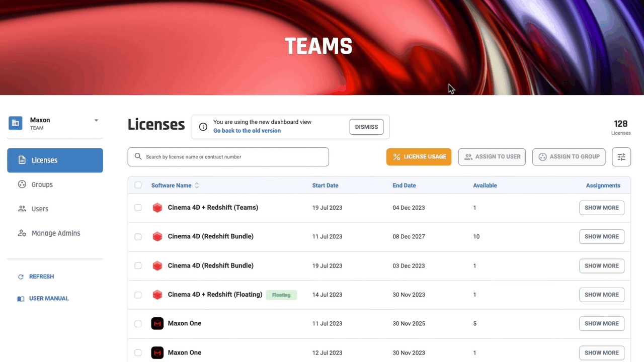Show more for bundle ending 03 Dec 2023
644x362 pixels.
click(602, 266)
